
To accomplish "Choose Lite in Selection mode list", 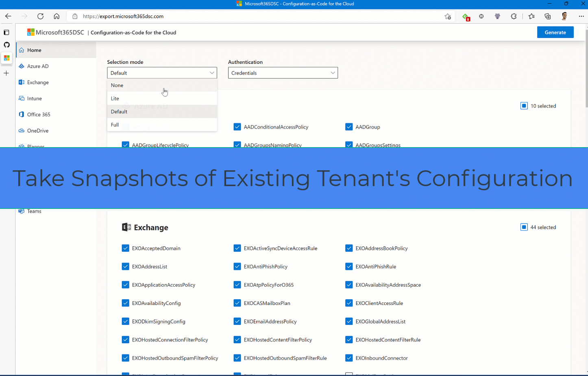I will (x=162, y=98).
